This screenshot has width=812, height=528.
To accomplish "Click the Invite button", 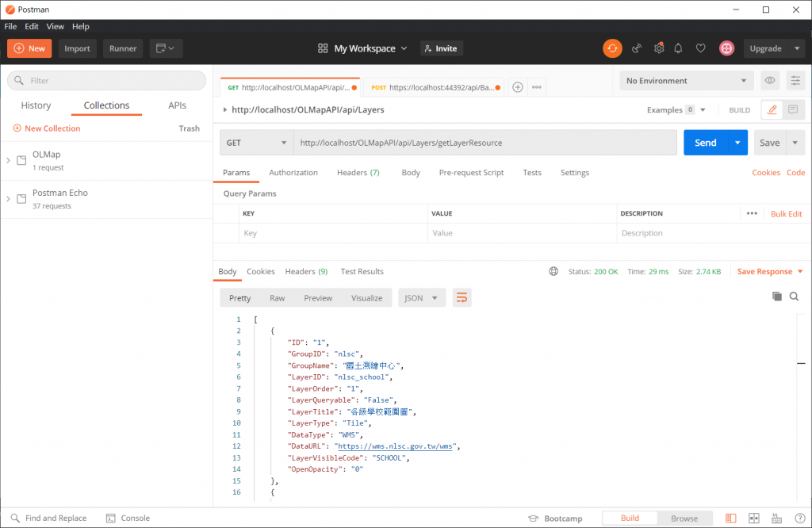I will 441,48.
